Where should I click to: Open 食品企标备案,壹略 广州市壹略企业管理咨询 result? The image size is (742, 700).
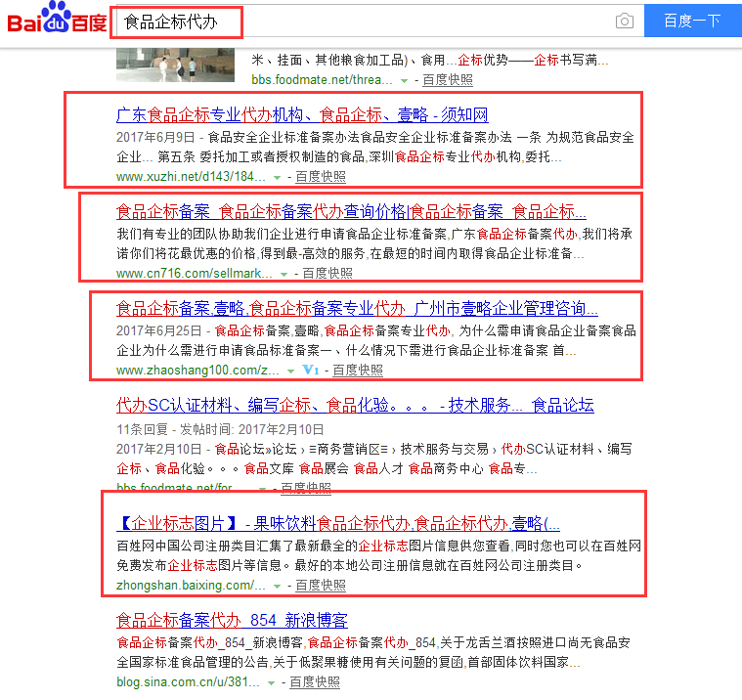357,309
